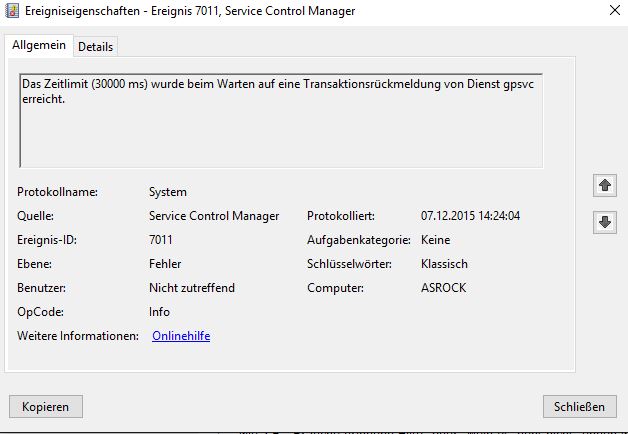Click the Service Control Manager source value
The width and height of the screenshot is (628, 434).
tap(213, 216)
